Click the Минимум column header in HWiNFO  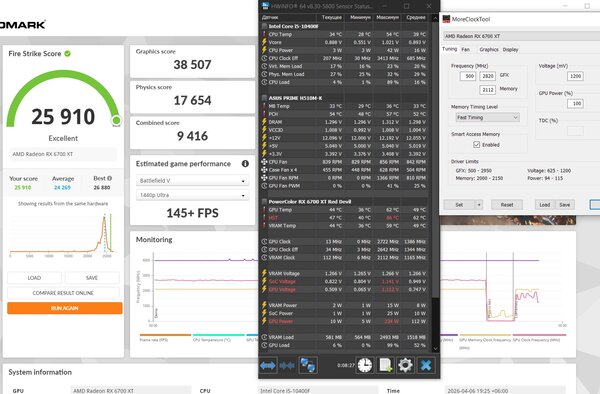[x=358, y=17]
